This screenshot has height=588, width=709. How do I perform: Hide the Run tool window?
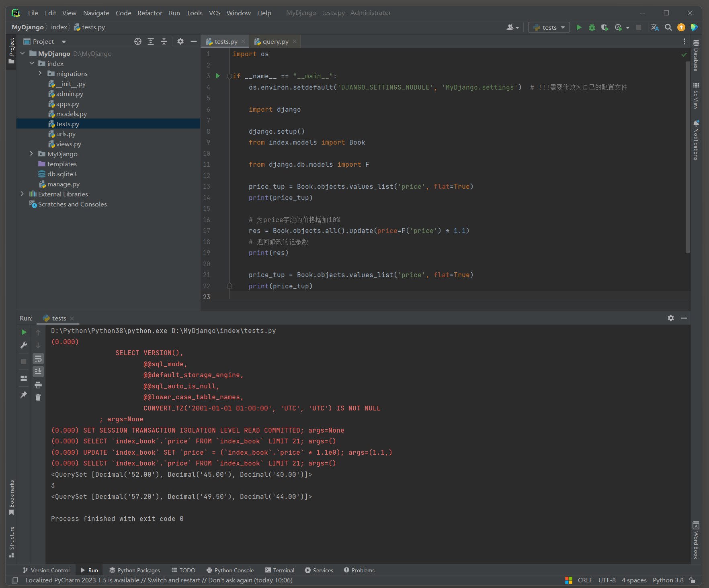point(684,318)
